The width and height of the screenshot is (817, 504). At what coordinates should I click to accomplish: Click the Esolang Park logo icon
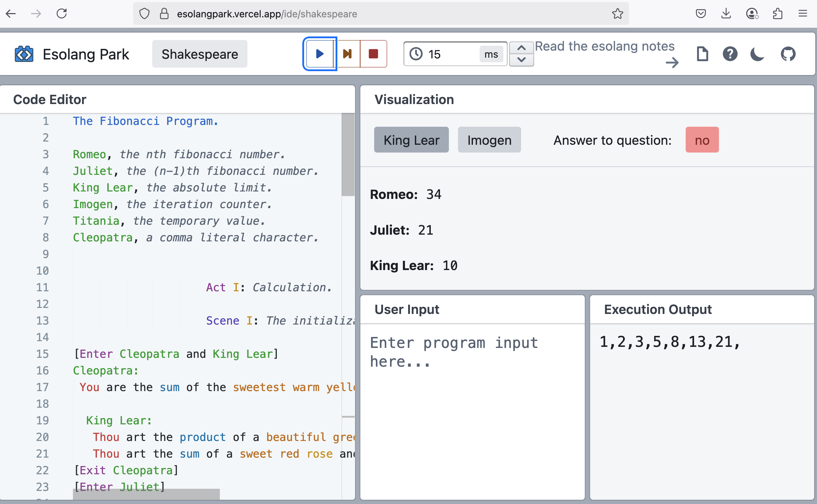point(24,54)
